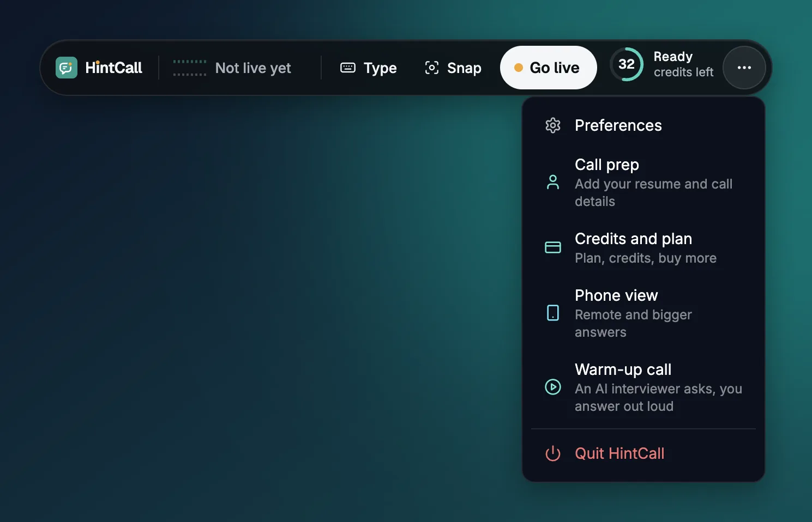Click the audio waveform dots indicator
812x522 pixels.
pos(190,68)
